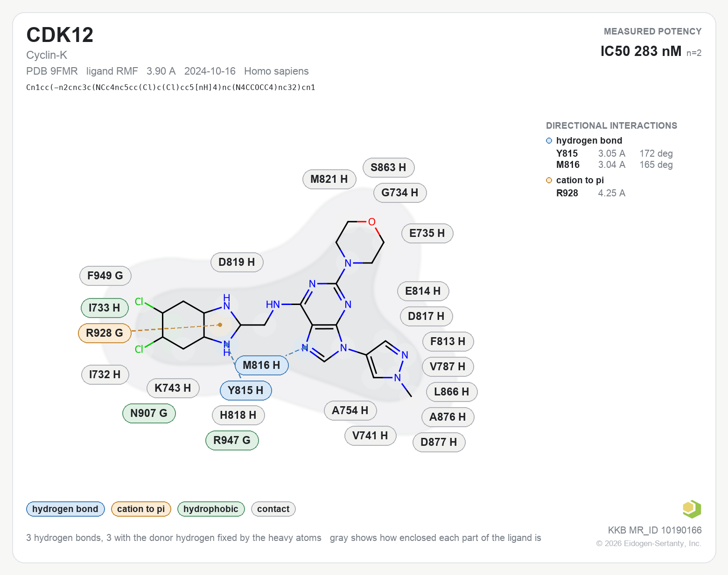Select the hydrophobic legend pill
The image size is (728, 575).
pyautogui.click(x=211, y=509)
